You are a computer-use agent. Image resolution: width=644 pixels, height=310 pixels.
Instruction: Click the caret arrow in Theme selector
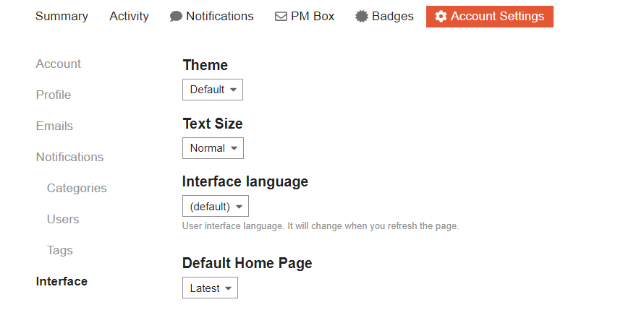pos(233,90)
